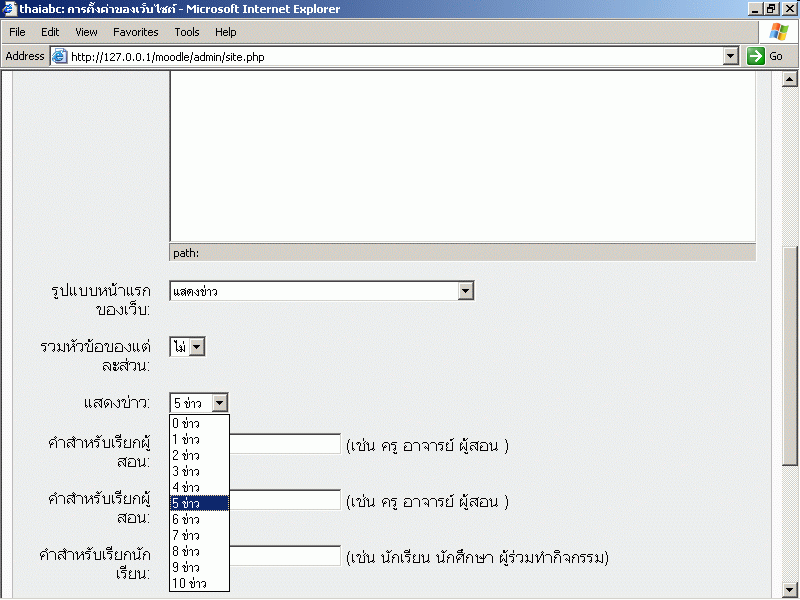Viewport: 800px width, 600px height.
Task: Open the File menu
Action: click(17, 32)
